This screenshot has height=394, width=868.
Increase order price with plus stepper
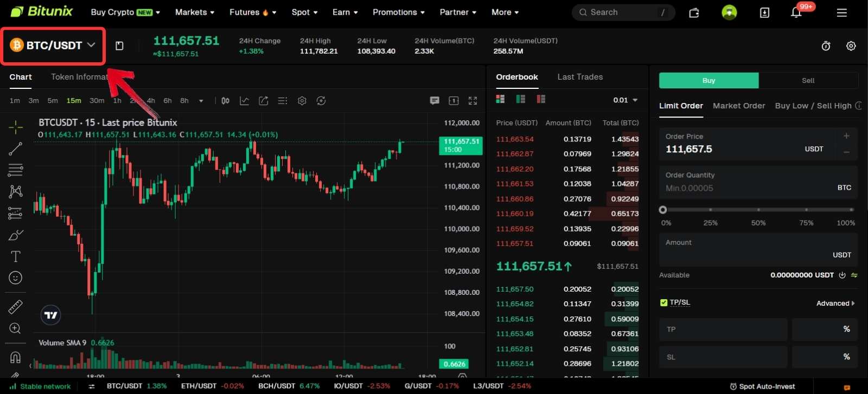coord(846,136)
